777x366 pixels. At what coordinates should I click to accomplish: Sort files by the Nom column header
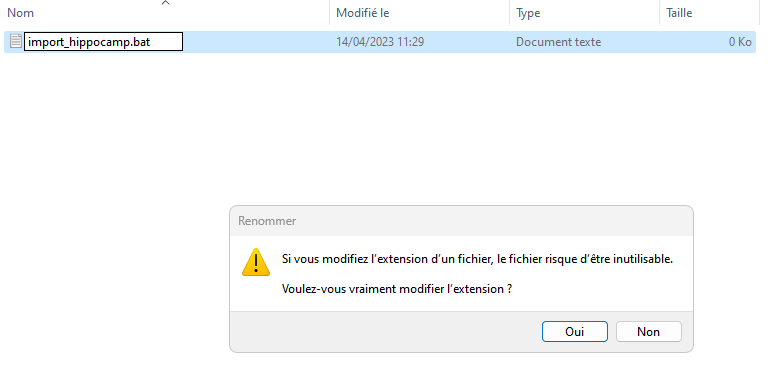pos(20,13)
